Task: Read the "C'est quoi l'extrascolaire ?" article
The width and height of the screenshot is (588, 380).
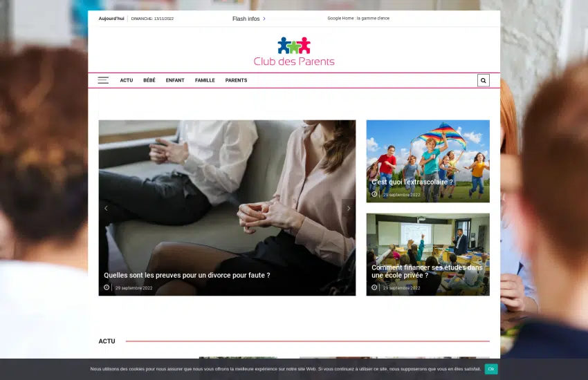Action: tap(412, 182)
